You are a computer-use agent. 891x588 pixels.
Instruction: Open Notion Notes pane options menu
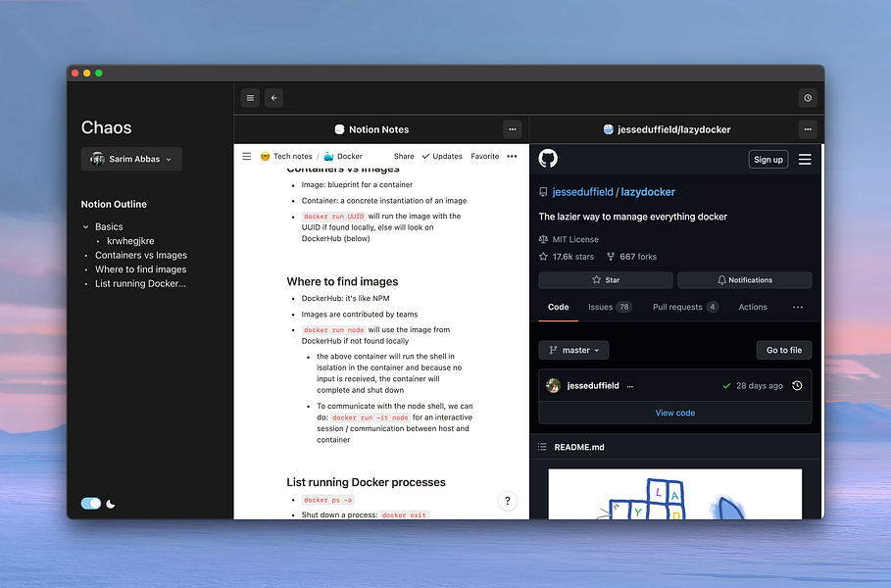(x=512, y=129)
